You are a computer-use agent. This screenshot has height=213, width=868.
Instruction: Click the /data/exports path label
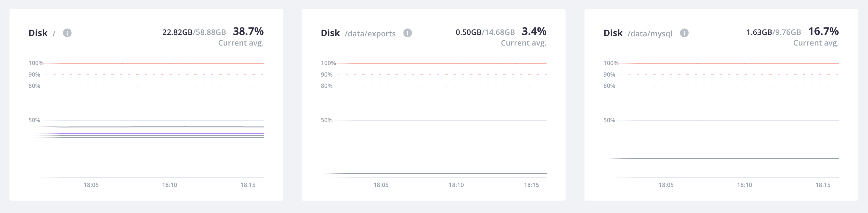point(370,34)
